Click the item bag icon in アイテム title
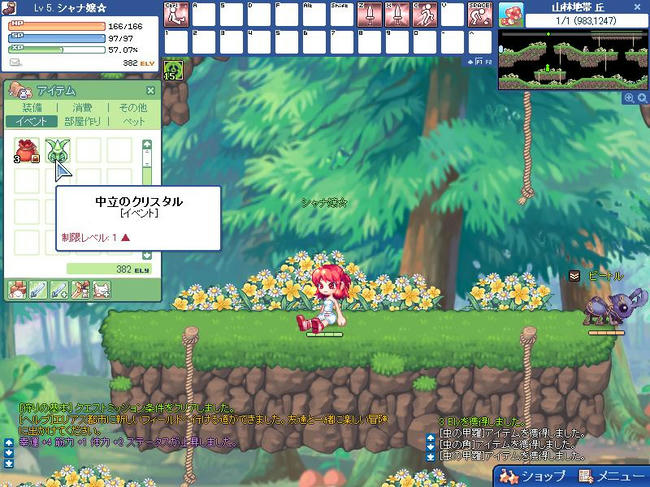Viewport: 650px width, 487px height. pos(20,90)
